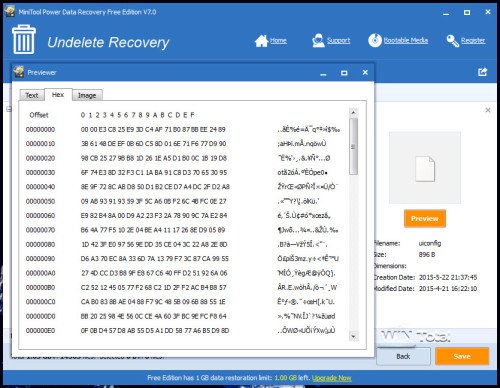Click offset row 00000090

coord(183,259)
